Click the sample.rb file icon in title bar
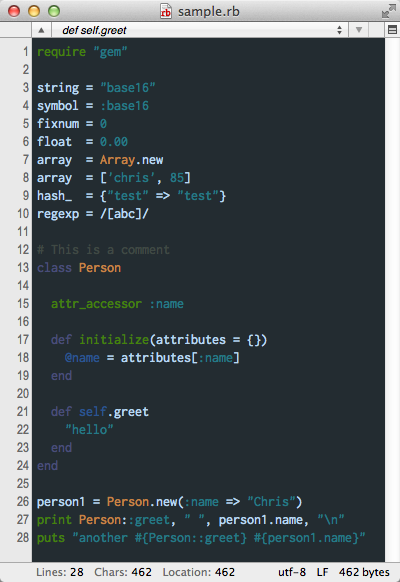Image resolution: width=400 pixels, height=582 pixels. [165, 11]
